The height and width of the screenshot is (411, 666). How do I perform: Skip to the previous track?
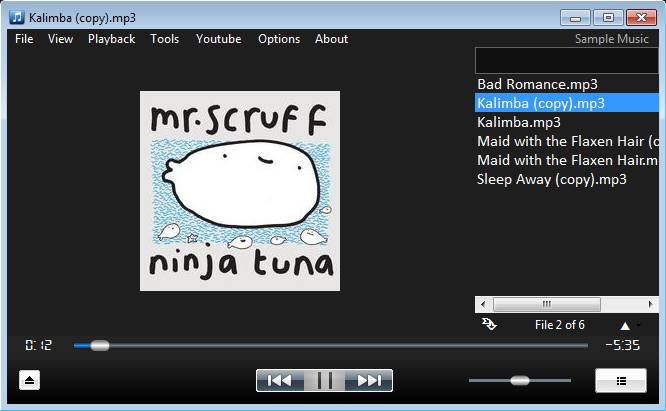click(x=280, y=380)
